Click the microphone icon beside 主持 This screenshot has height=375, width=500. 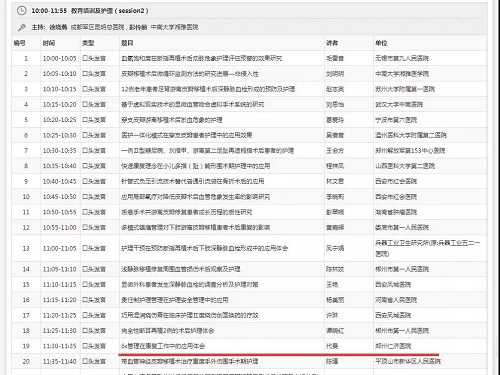tap(22, 27)
